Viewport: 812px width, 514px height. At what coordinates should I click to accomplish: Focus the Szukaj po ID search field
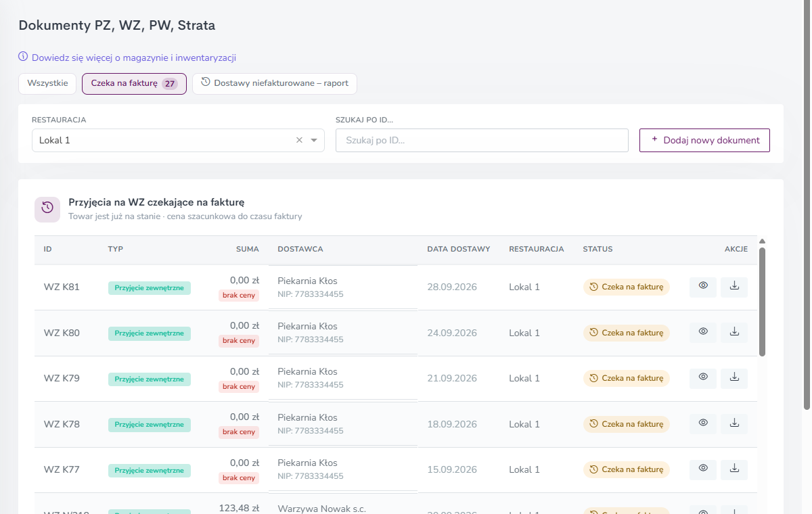click(482, 141)
